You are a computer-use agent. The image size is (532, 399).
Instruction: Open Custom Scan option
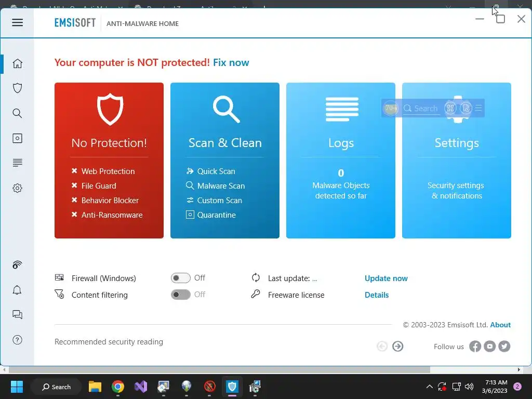pyautogui.click(x=214, y=201)
